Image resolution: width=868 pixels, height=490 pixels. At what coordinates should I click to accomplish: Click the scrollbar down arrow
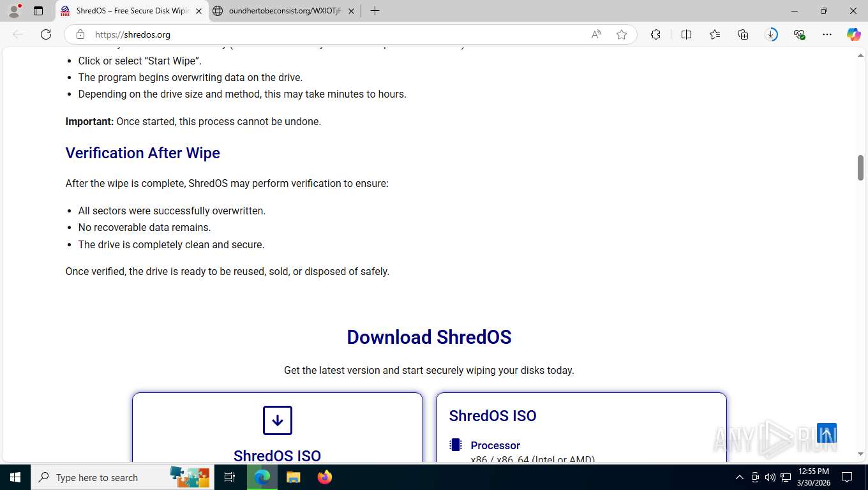[x=860, y=454]
